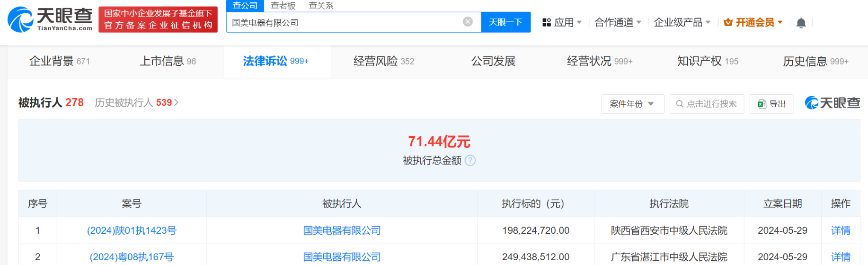Select the 知识产权 tab

707,61
